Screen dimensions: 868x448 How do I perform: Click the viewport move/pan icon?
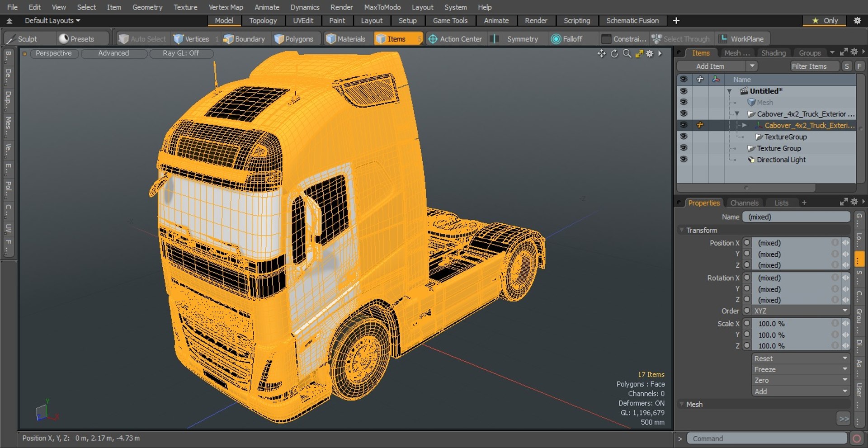point(601,54)
